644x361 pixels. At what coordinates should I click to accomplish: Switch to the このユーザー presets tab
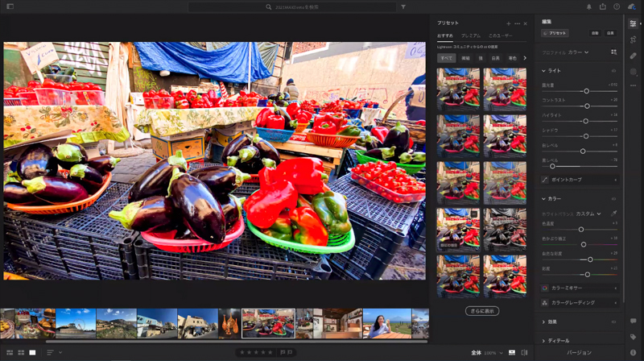click(500, 35)
